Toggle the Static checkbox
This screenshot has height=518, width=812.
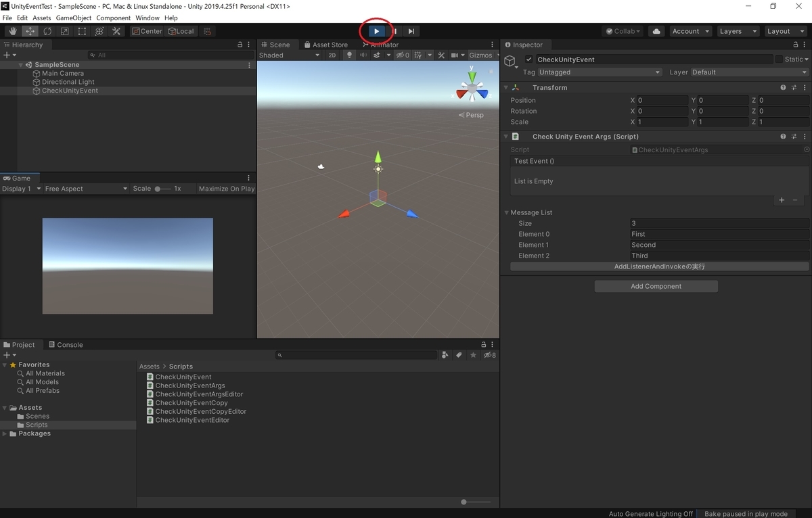(x=778, y=60)
